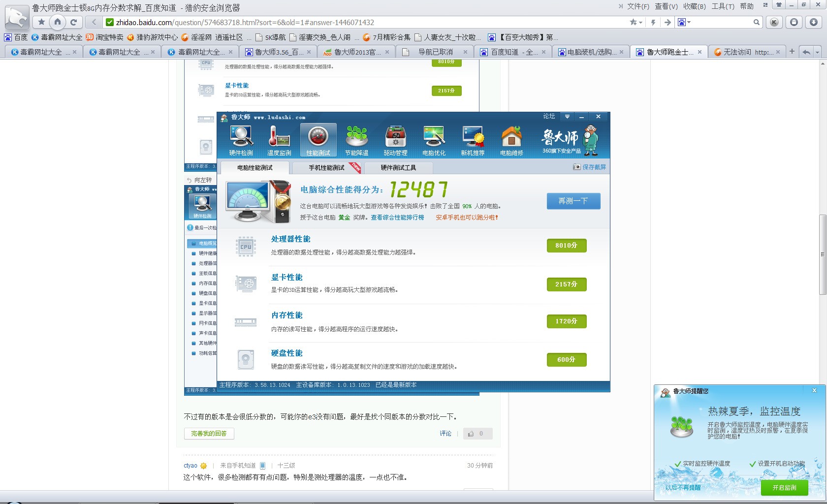Open 文件(F) menu

pyautogui.click(x=638, y=6)
